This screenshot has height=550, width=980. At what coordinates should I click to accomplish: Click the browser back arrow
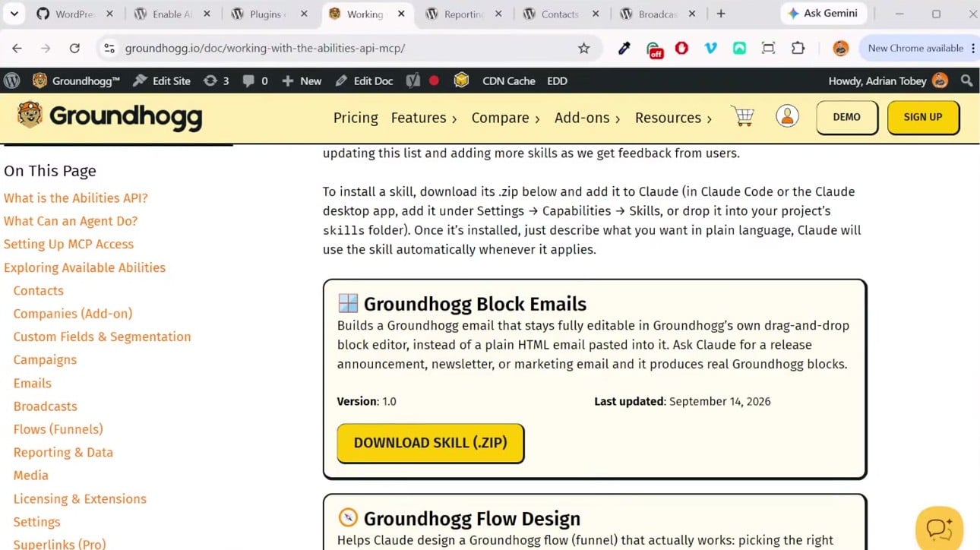17,48
